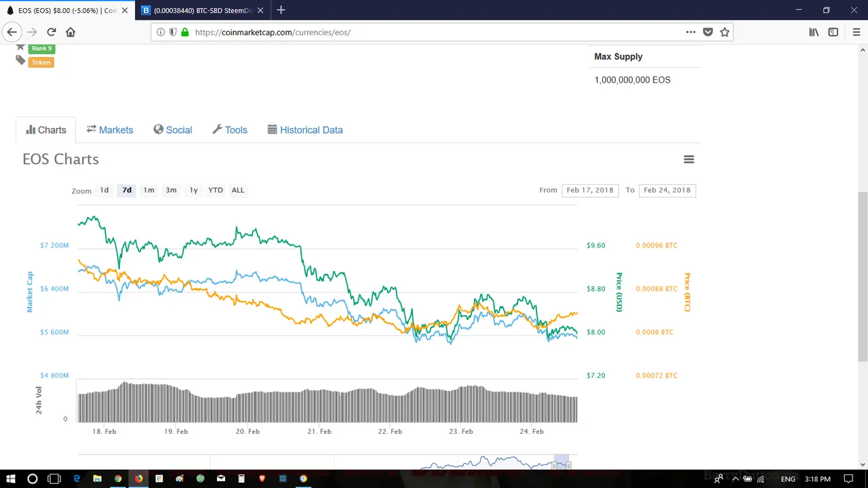
Task: Show the Firefox sidebar icon
Action: coord(833,32)
